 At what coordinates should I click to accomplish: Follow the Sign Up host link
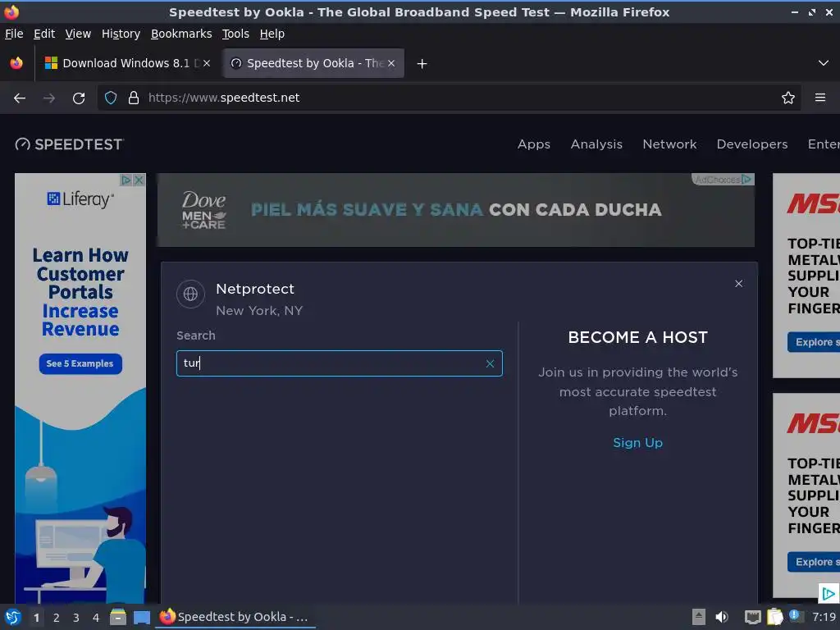point(637,442)
